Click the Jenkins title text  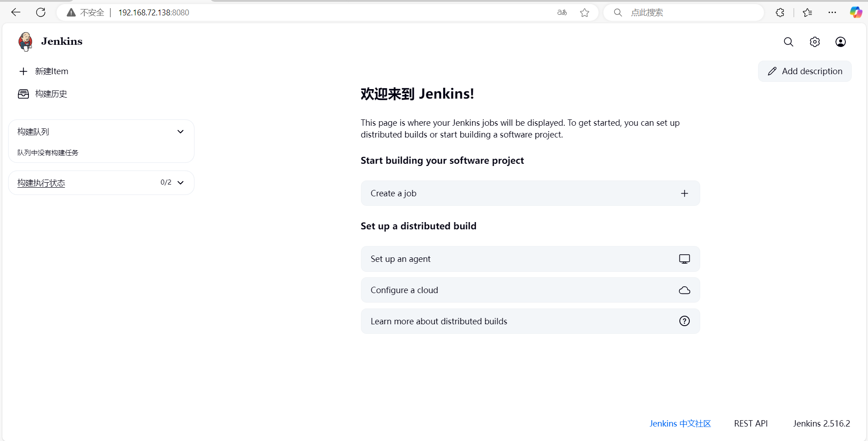62,42
